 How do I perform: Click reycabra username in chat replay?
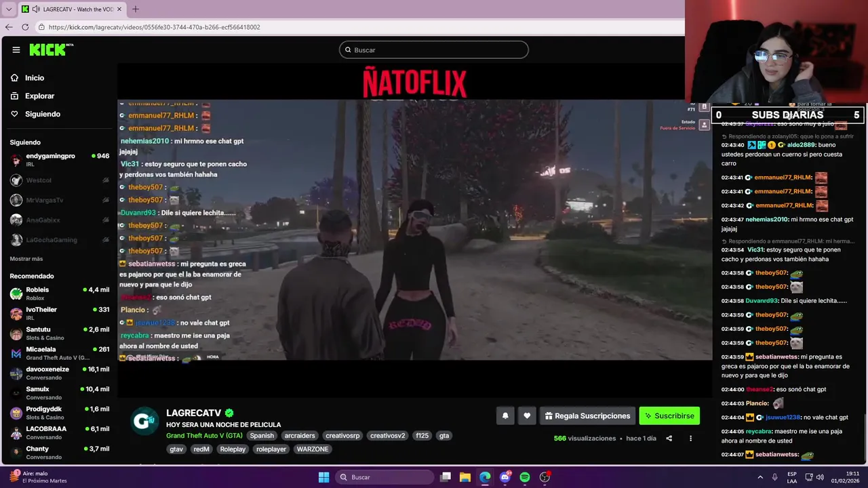[758, 431]
